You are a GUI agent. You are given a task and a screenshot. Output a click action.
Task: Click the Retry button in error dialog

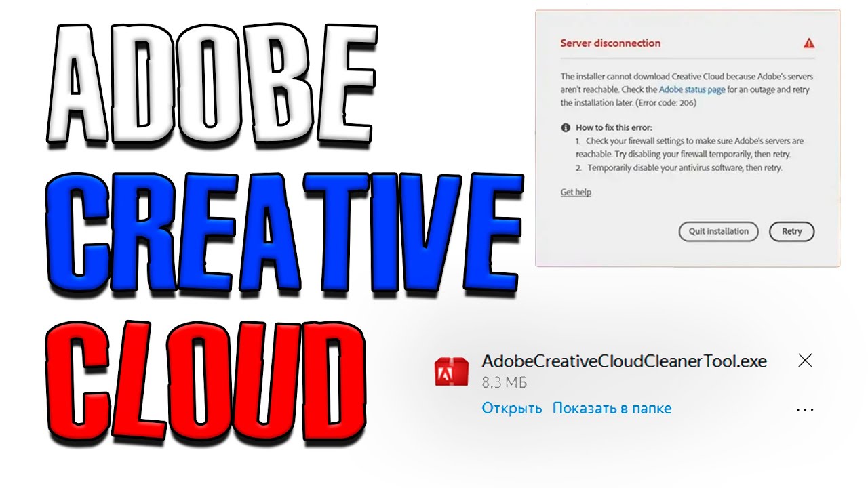click(791, 231)
